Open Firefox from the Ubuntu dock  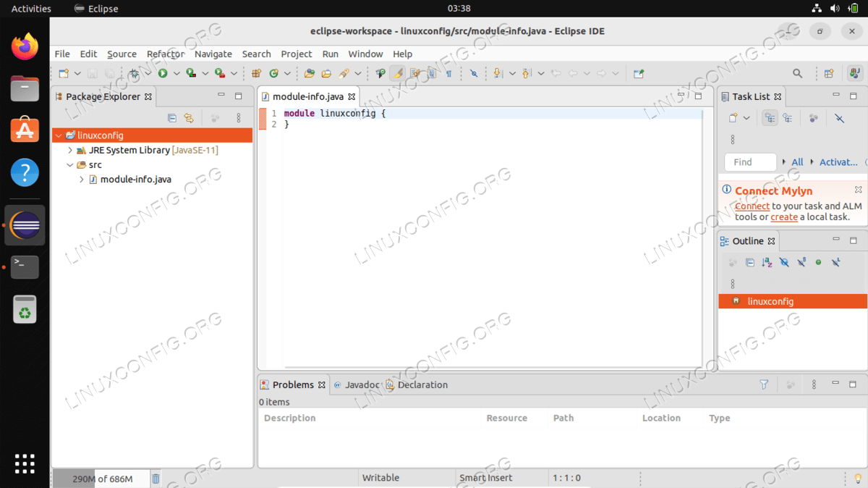[x=25, y=47]
